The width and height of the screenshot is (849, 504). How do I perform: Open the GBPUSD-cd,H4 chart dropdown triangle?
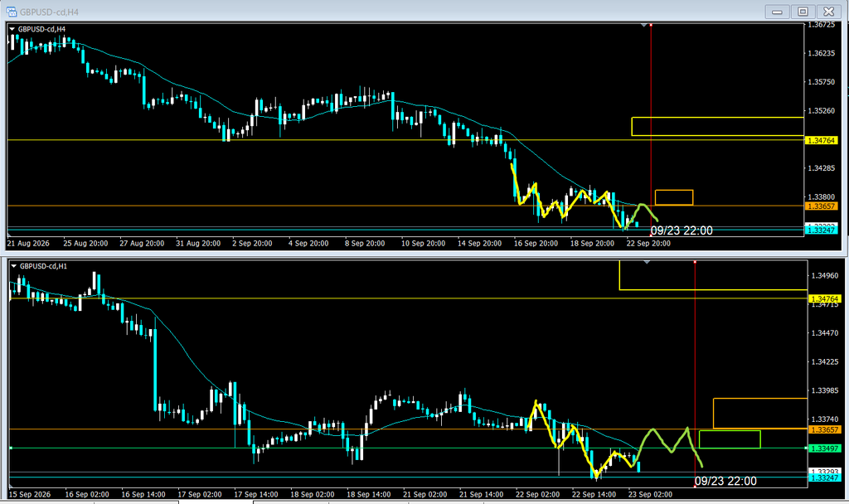12,29
